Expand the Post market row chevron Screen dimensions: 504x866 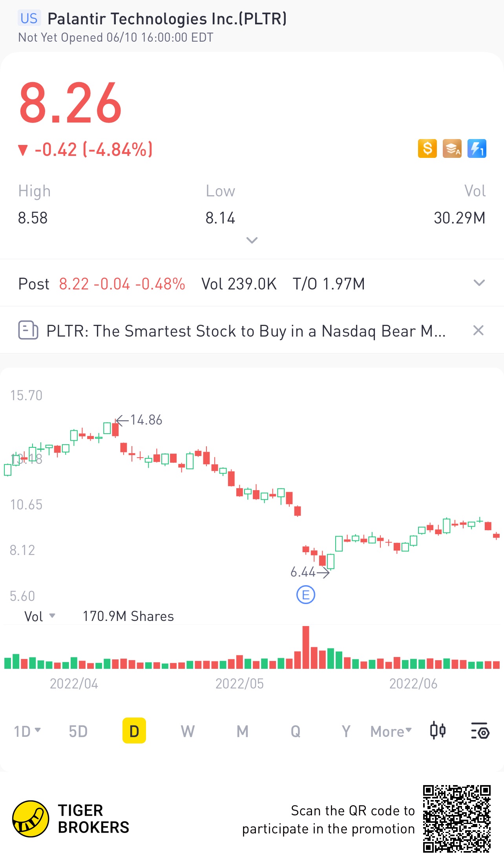pyautogui.click(x=479, y=283)
